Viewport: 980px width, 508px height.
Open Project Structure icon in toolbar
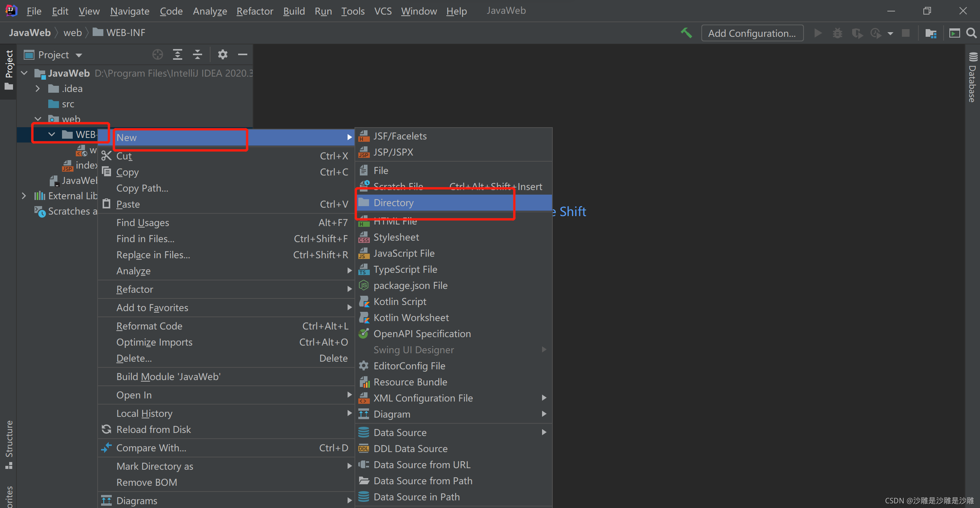[931, 33]
